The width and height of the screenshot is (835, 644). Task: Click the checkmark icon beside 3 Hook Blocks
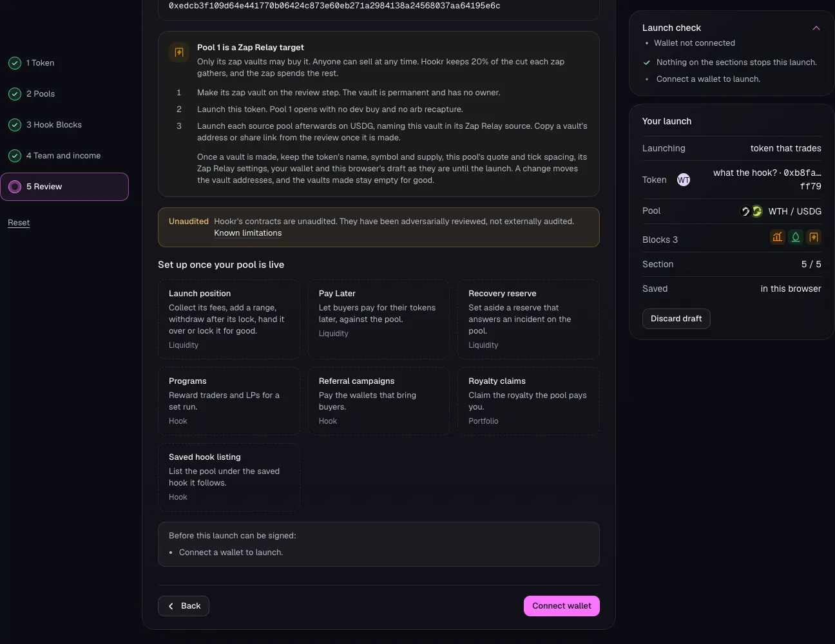click(15, 125)
